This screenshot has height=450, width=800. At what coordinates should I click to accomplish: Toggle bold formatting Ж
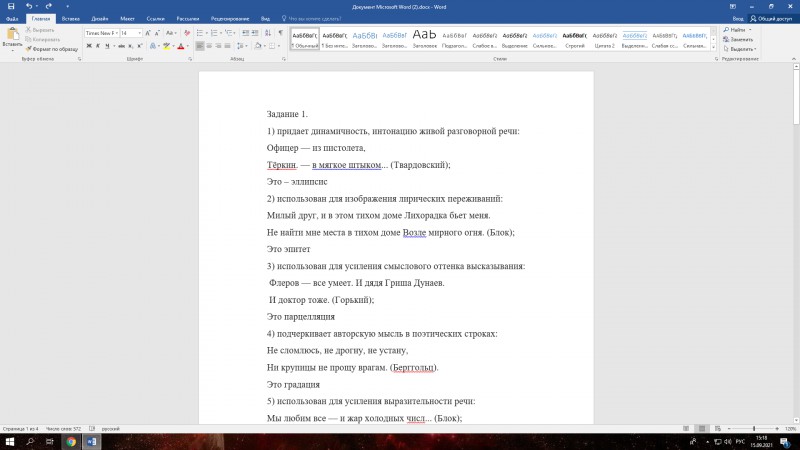pyautogui.click(x=89, y=46)
